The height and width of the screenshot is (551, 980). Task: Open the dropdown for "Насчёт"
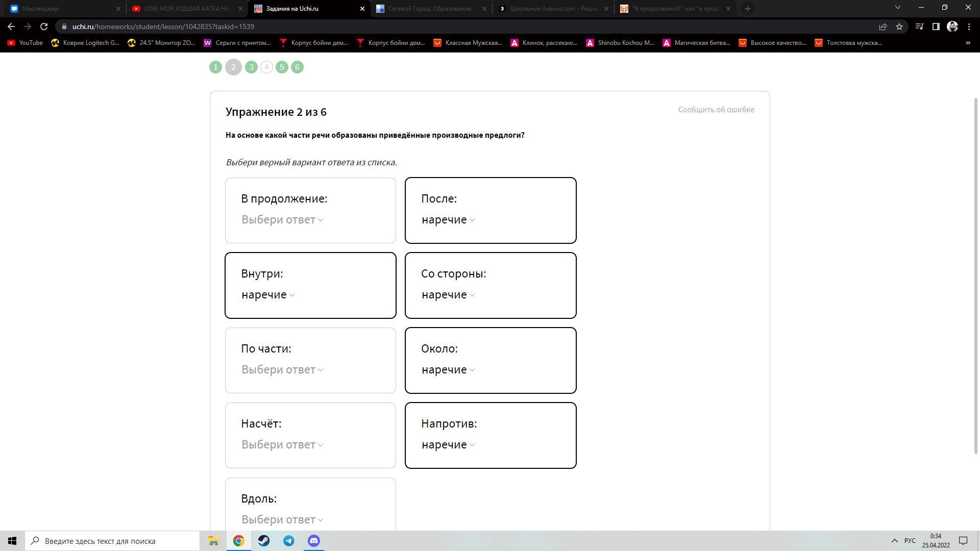coord(282,445)
